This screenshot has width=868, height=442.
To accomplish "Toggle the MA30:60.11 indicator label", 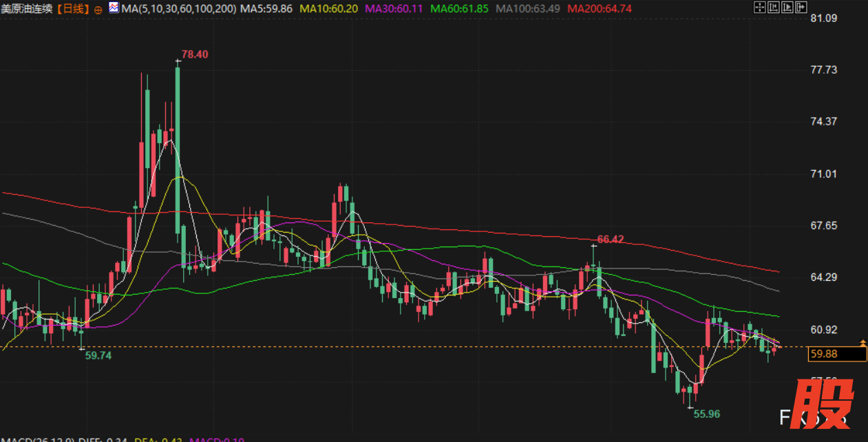I will [394, 9].
